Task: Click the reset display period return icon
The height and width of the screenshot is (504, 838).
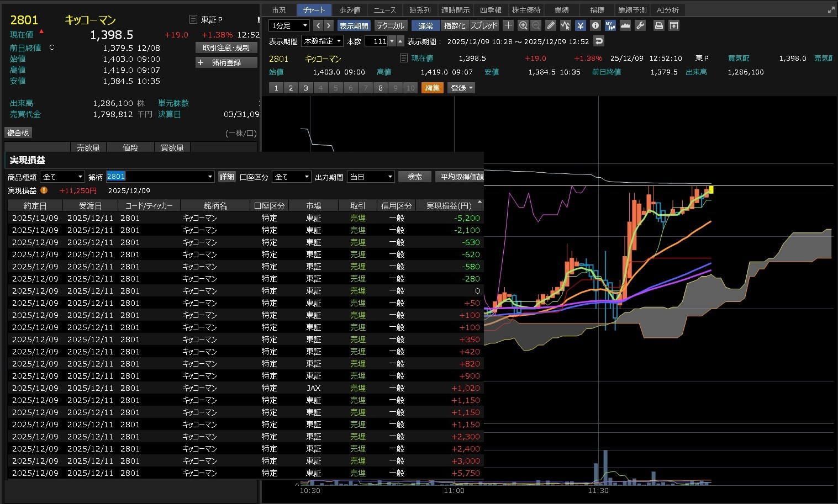Action: point(599,41)
